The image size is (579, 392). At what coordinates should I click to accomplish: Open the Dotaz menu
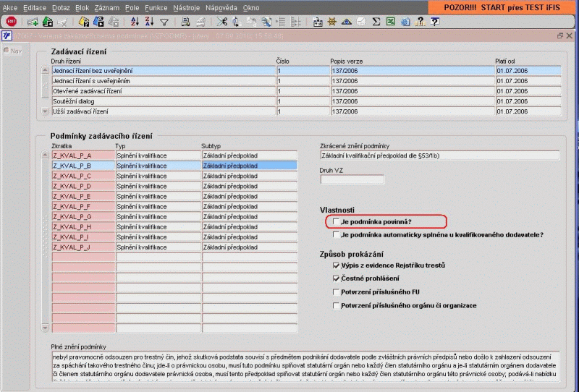pyautogui.click(x=60, y=7)
